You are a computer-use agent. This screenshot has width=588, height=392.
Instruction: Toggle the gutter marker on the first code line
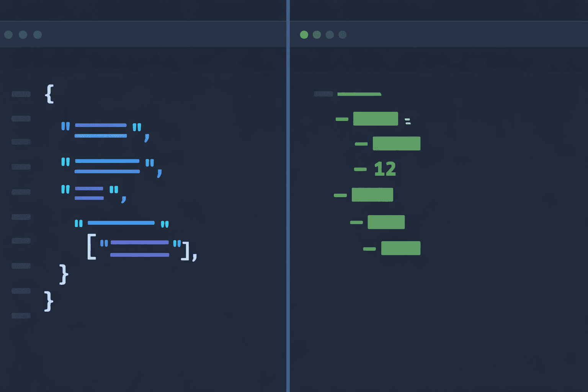21,94
